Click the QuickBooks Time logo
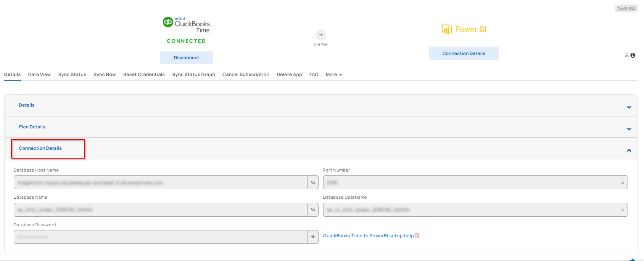Viewport: 644px width, 261px height. [187, 25]
